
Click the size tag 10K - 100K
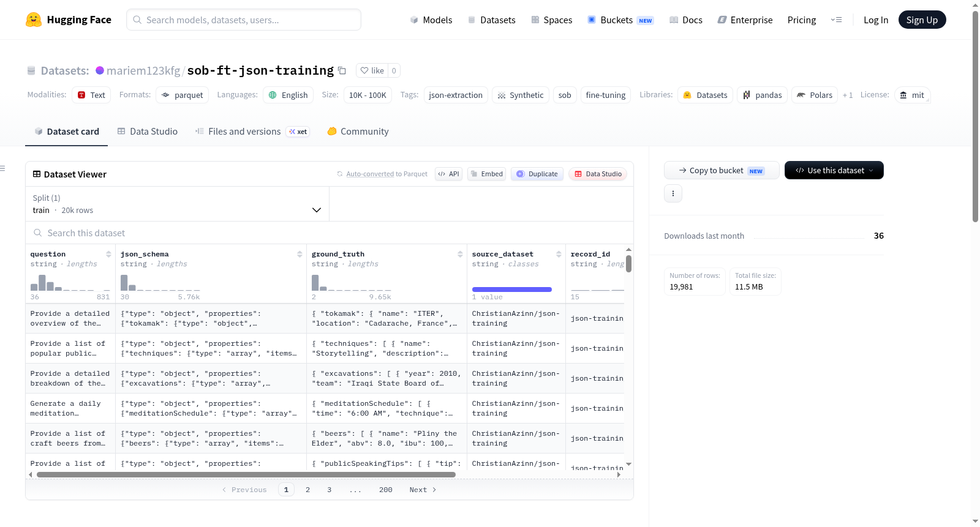(x=367, y=95)
